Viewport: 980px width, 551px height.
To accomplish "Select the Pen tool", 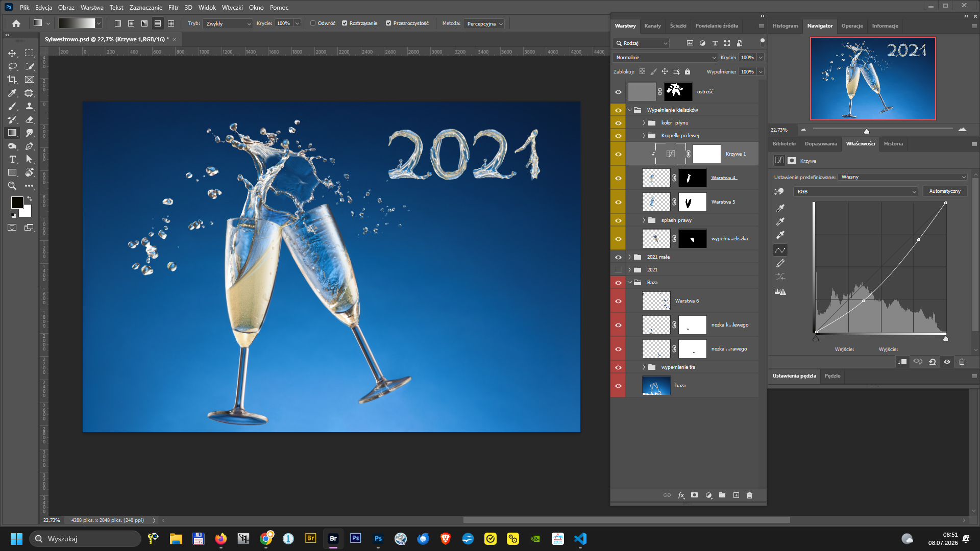I will click(29, 146).
